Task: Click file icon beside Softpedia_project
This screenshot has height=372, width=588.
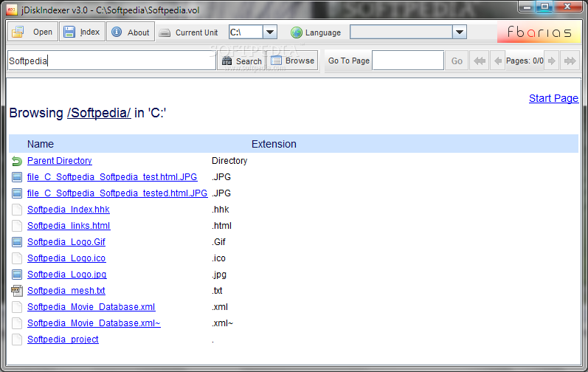Action: click(17, 340)
